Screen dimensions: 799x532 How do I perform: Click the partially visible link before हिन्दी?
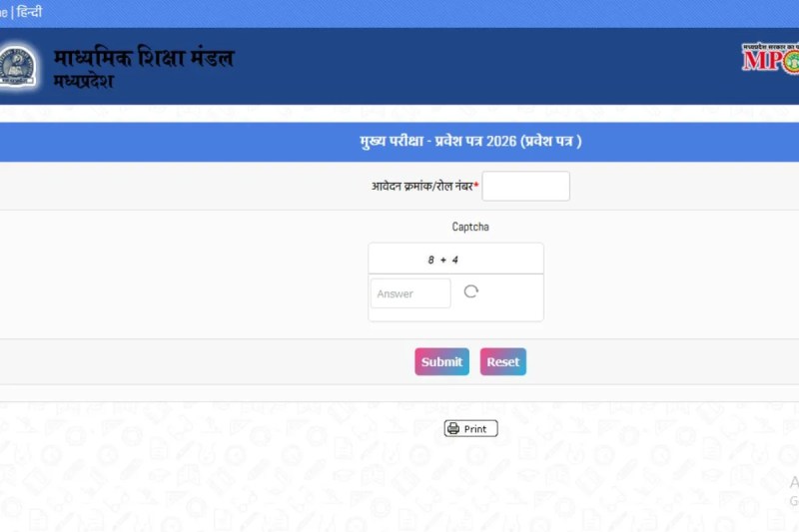pos(4,12)
